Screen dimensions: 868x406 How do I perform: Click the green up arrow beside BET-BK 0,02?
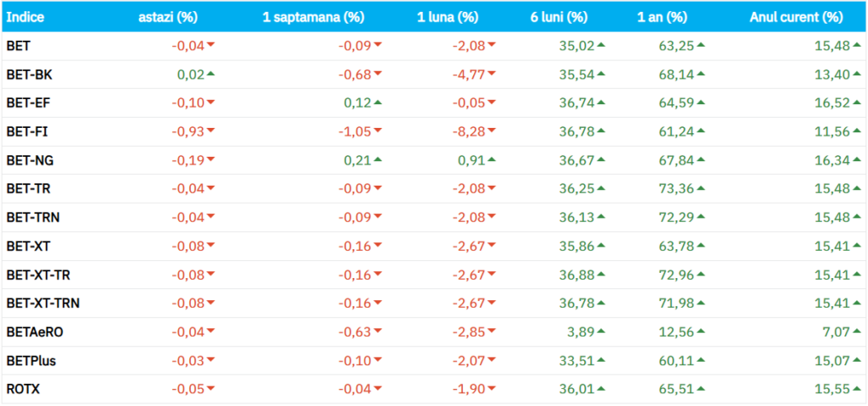coord(210,75)
